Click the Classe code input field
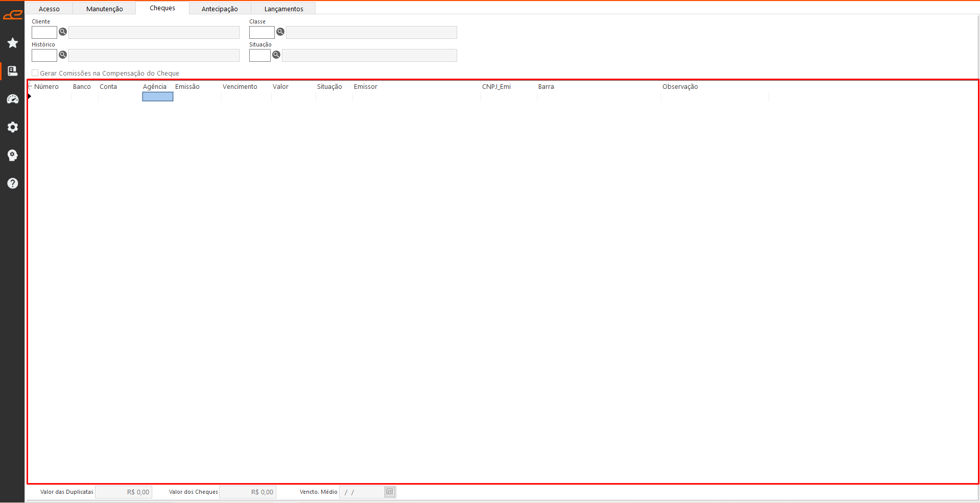 pyautogui.click(x=261, y=32)
